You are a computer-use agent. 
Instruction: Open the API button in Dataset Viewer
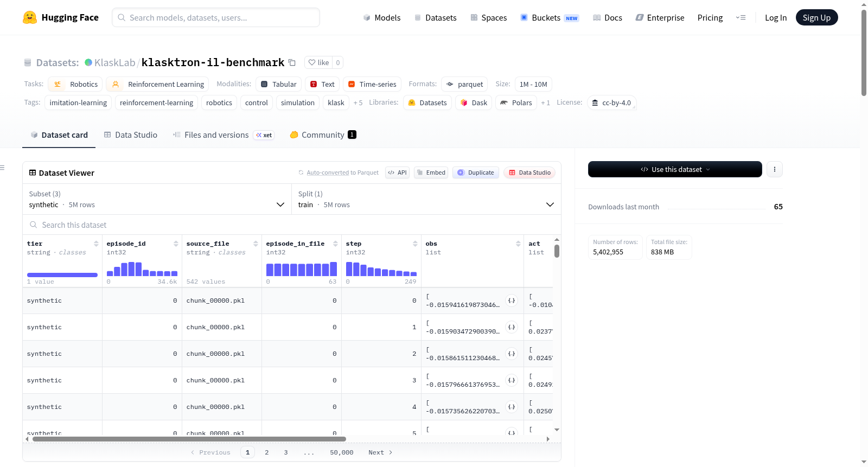click(397, 172)
